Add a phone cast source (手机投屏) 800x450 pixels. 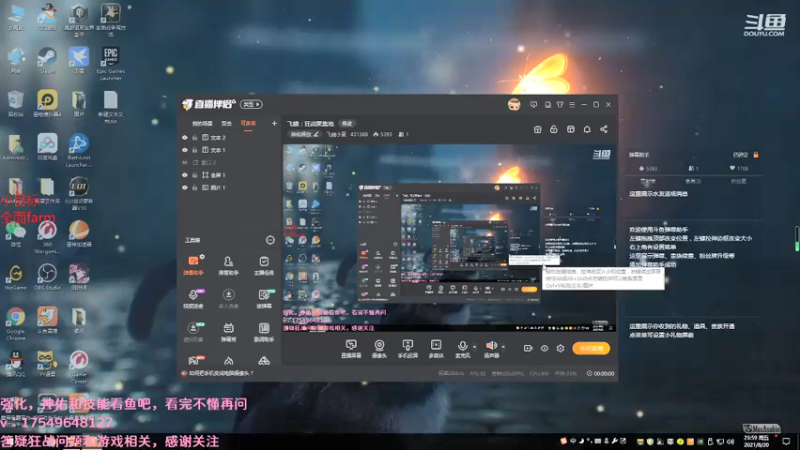pyautogui.click(x=408, y=348)
